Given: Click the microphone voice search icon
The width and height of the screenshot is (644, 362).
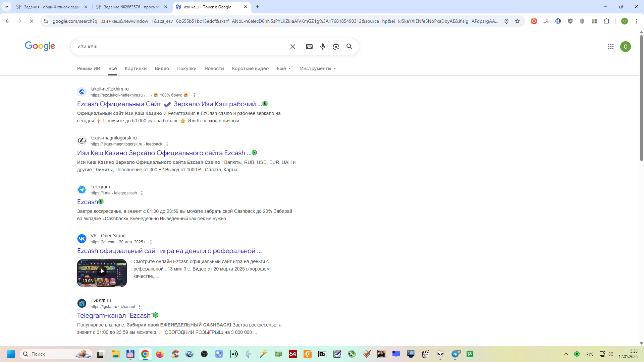Looking at the screenshot, I should point(322,47).
